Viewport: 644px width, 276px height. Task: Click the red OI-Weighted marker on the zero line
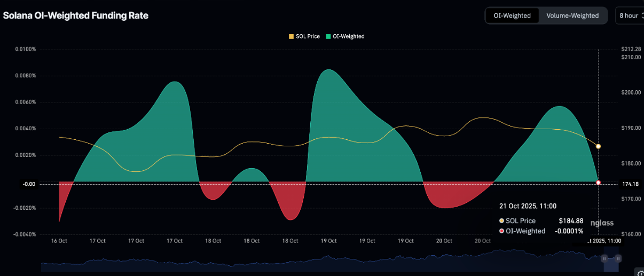598,183
